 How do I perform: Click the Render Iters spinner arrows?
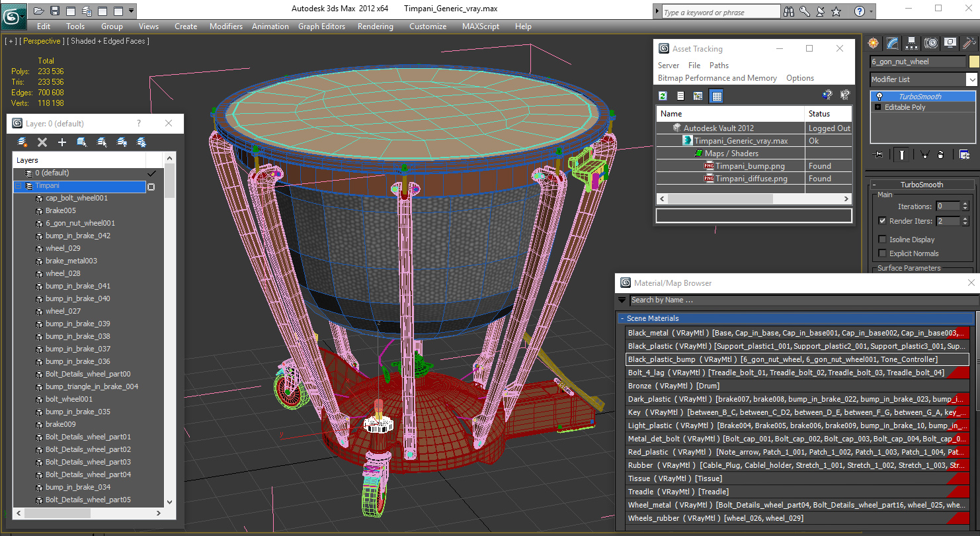pyautogui.click(x=965, y=221)
